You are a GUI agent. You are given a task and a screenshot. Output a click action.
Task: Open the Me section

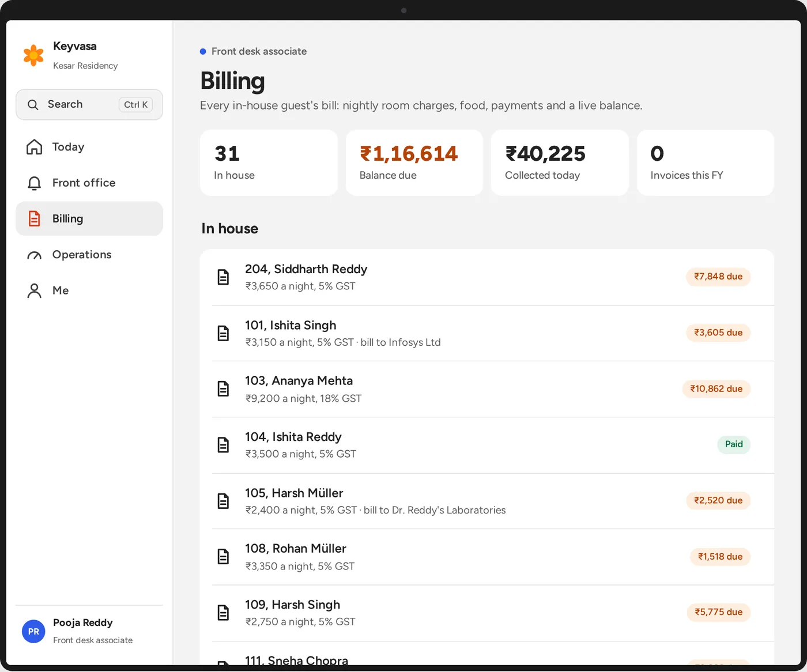(89, 290)
